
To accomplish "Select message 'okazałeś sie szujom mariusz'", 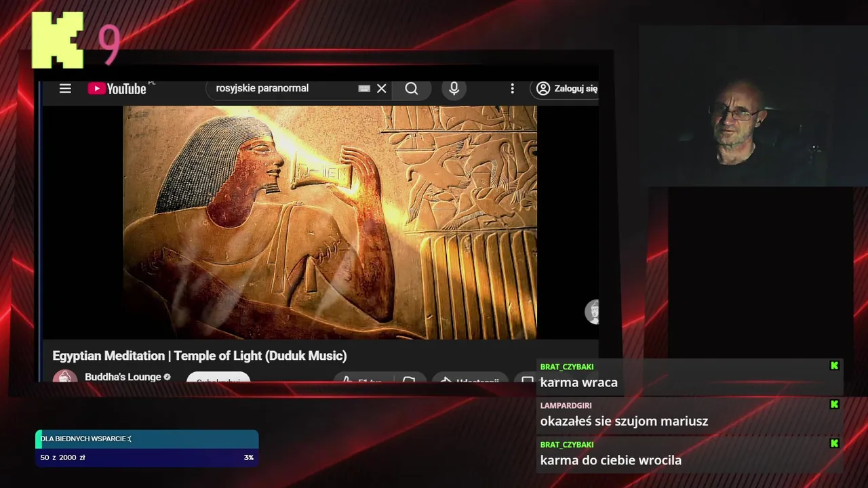I will 624,421.
